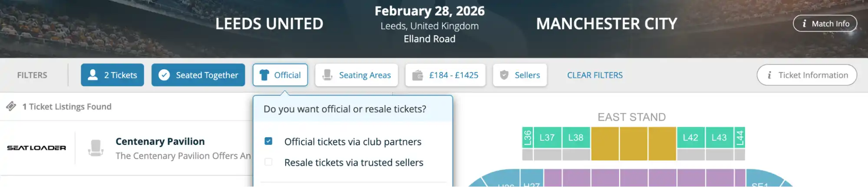The image size is (868, 187).
Task: Select block L37 on the stadium map
Action: point(547,138)
